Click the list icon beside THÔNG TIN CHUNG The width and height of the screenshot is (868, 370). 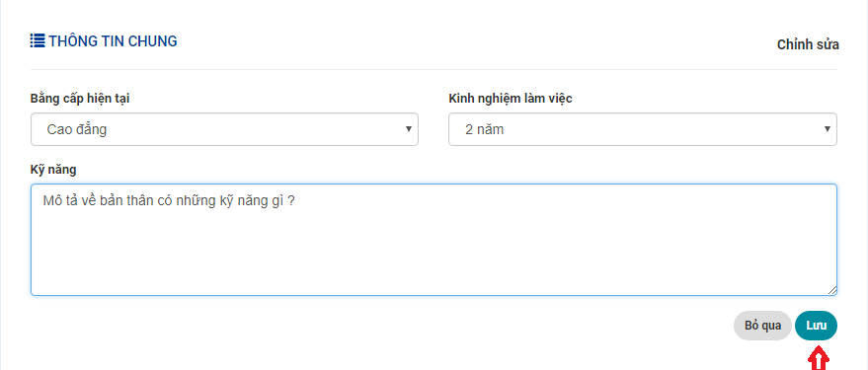click(38, 40)
